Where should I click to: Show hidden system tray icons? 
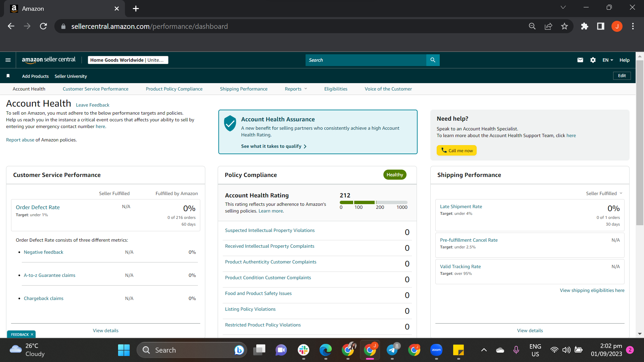click(484, 350)
